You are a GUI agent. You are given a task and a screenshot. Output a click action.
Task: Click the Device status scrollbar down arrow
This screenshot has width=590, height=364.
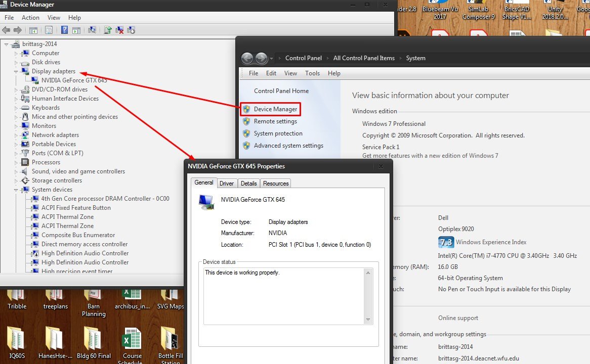pyautogui.click(x=368, y=320)
